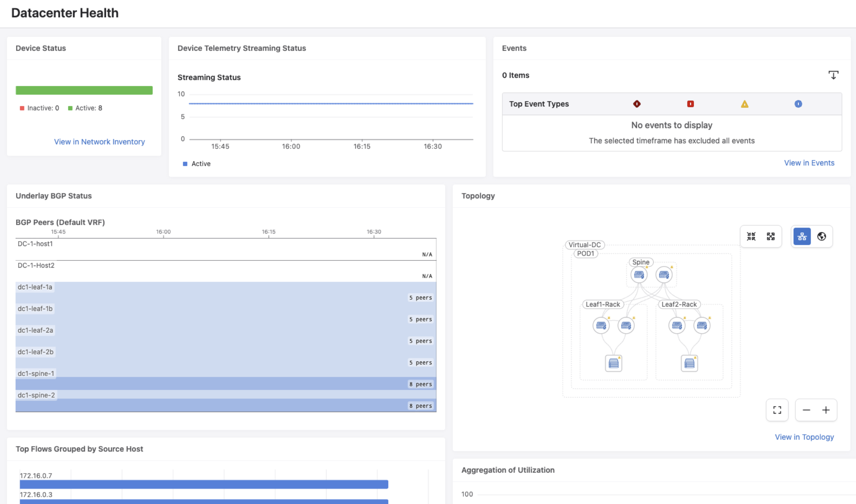Select the right switch in Leaf1-Rack
Screen dimensions: 856x504
pos(626,325)
